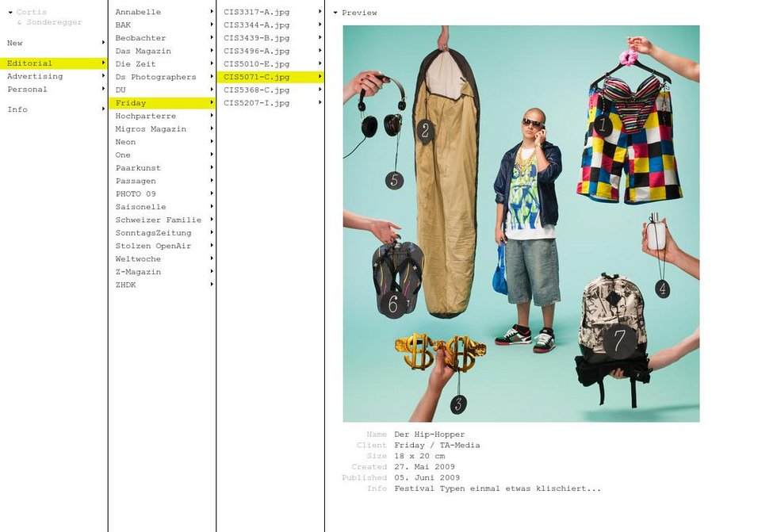
Task: Open the Advertising category
Action: tap(35, 76)
